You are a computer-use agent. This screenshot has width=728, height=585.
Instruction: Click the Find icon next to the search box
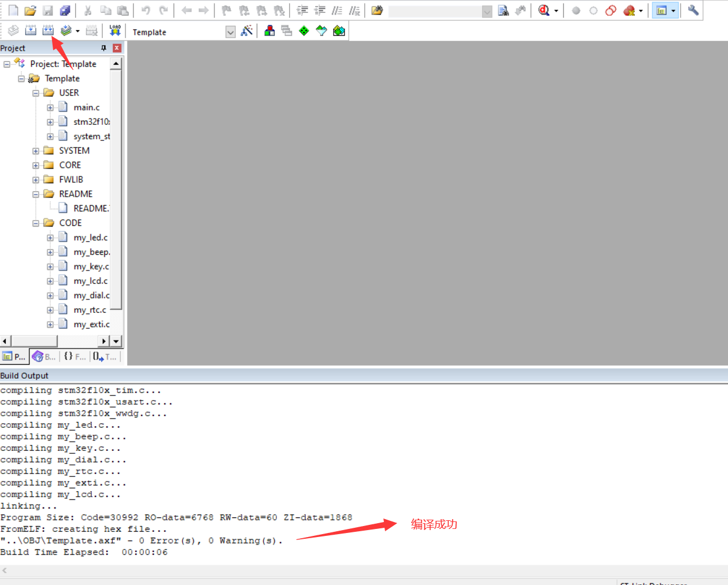504,10
